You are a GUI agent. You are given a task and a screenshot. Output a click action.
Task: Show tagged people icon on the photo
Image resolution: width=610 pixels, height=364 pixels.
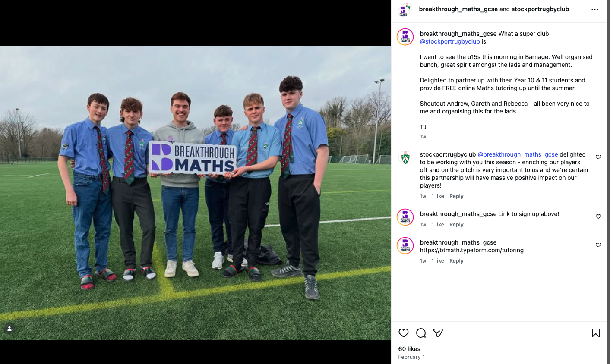pyautogui.click(x=9, y=329)
